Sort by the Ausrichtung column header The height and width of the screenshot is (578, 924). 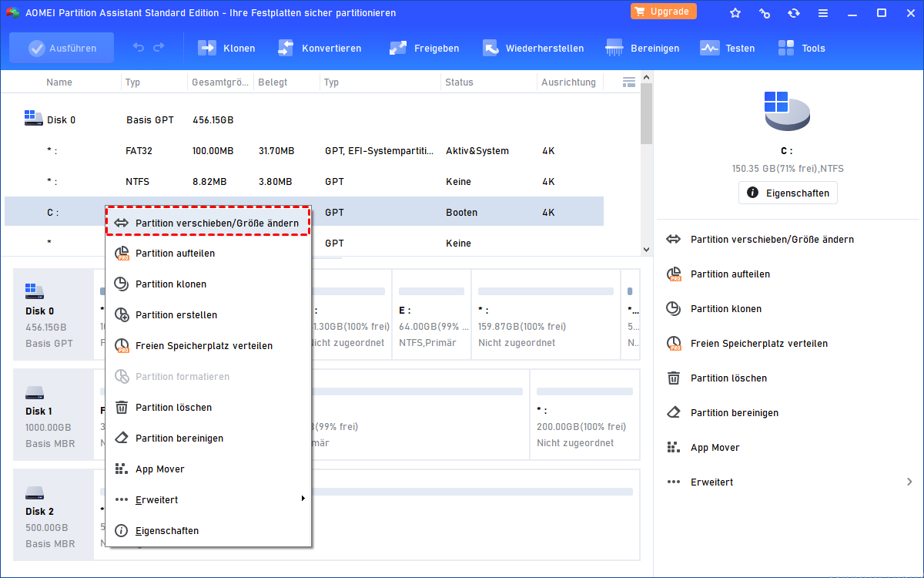(x=568, y=82)
